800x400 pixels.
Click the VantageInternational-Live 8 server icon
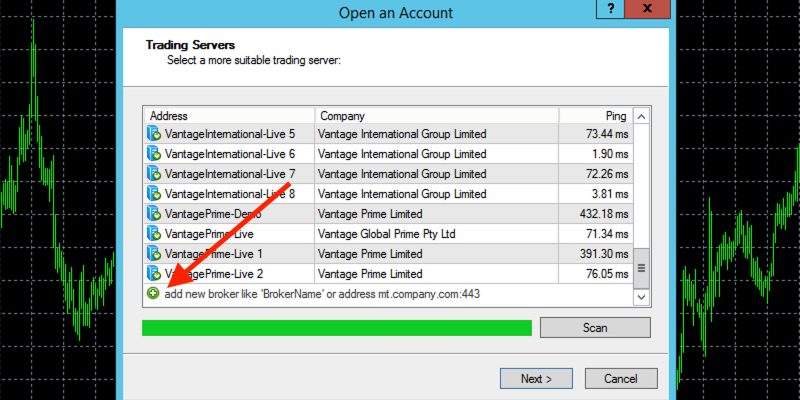154,194
